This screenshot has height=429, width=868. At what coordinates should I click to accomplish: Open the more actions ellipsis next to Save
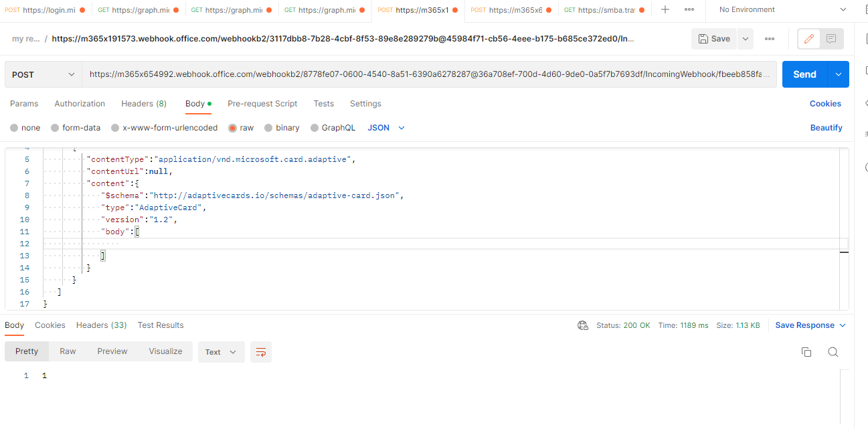coord(770,39)
